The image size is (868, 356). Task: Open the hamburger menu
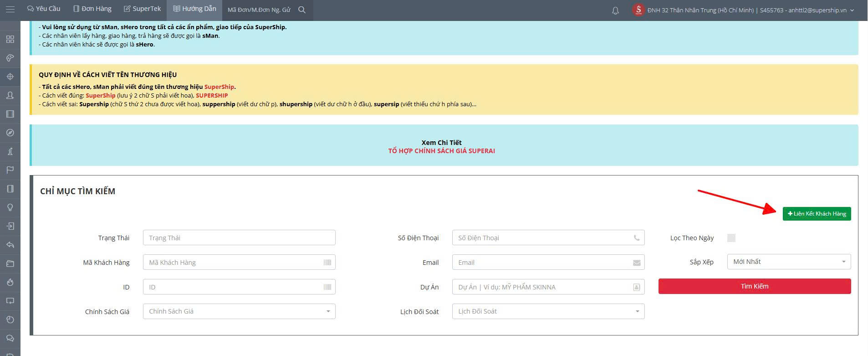(10, 9)
